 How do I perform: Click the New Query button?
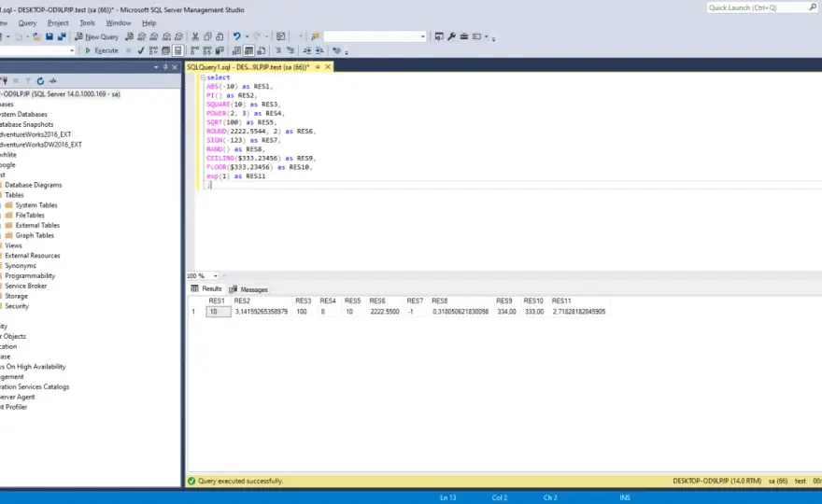click(96, 36)
